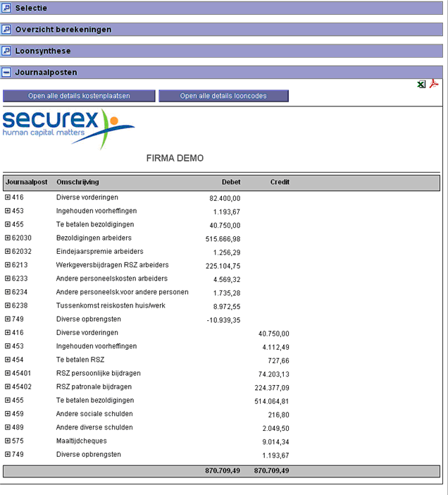
Task: Click debit amount 515.666,98
Action: tap(223, 239)
